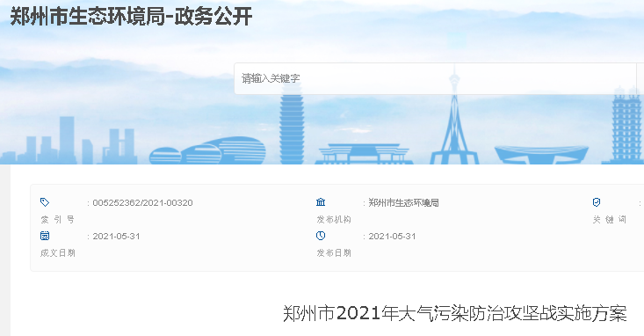Click the 关键词 label

point(610,220)
